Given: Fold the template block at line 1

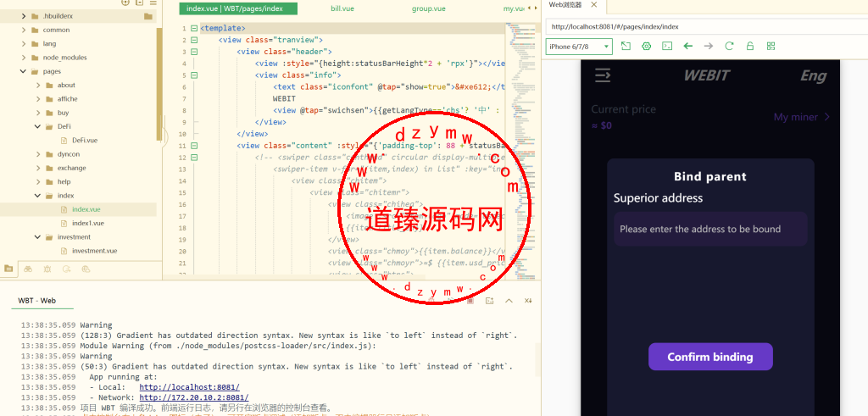Looking at the screenshot, I should 194,28.
